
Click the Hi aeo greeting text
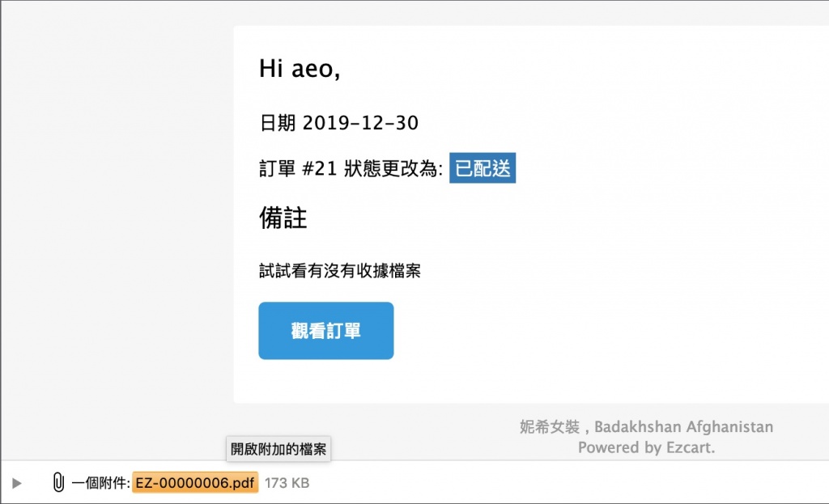pos(299,70)
